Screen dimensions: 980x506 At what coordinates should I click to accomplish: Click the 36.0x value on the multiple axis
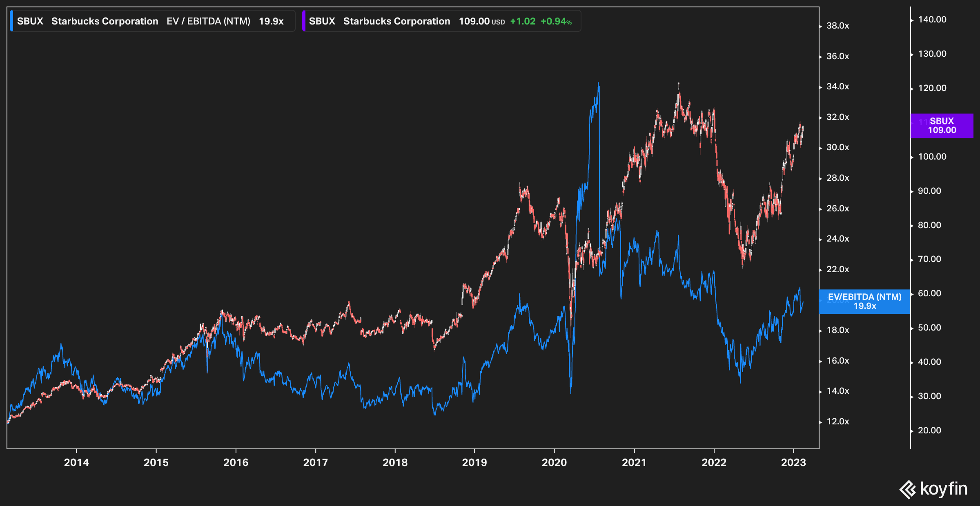tap(837, 56)
